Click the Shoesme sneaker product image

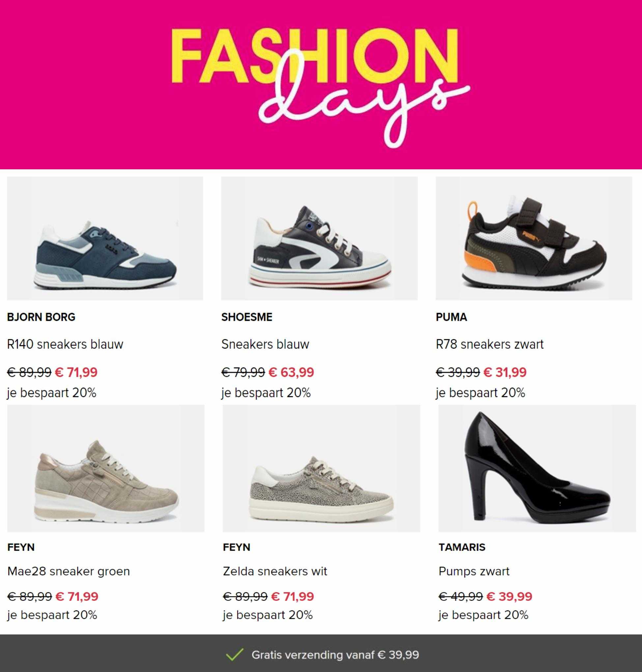(319, 238)
